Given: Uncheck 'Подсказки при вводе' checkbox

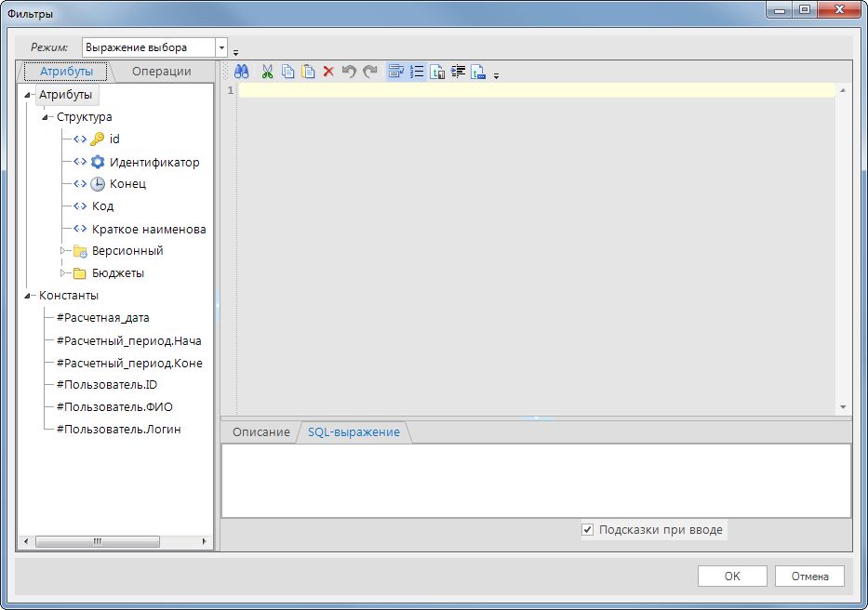Looking at the screenshot, I should 587,530.
